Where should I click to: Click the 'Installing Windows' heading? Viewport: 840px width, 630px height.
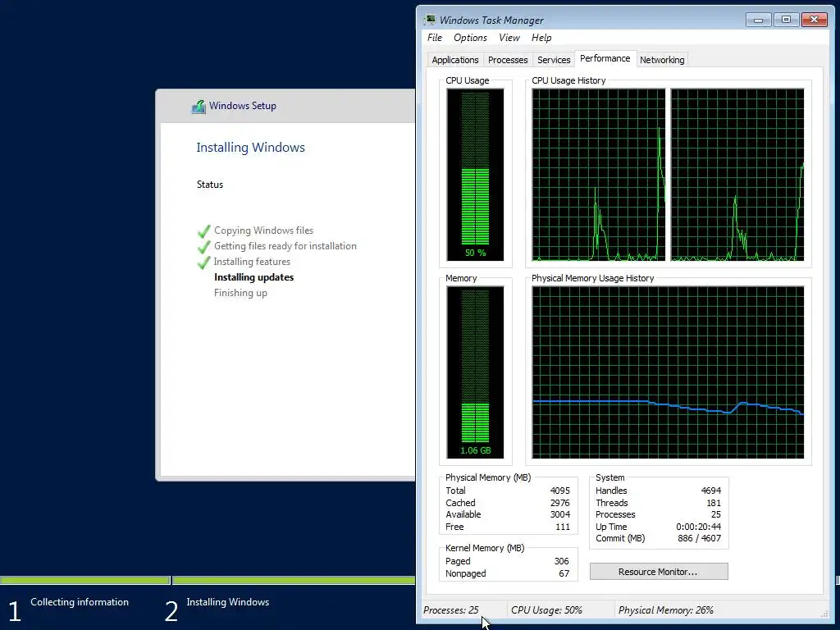250,148
